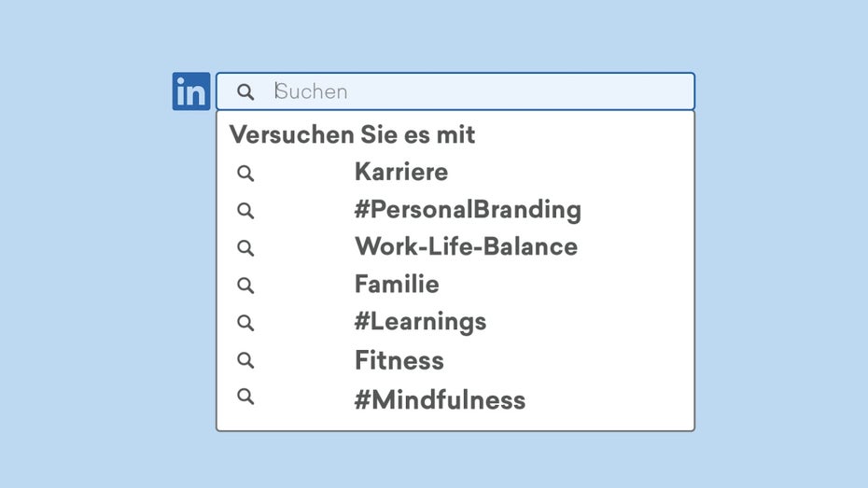
Task: Select the #Mindfulness hashtag suggestion
Action: point(440,400)
